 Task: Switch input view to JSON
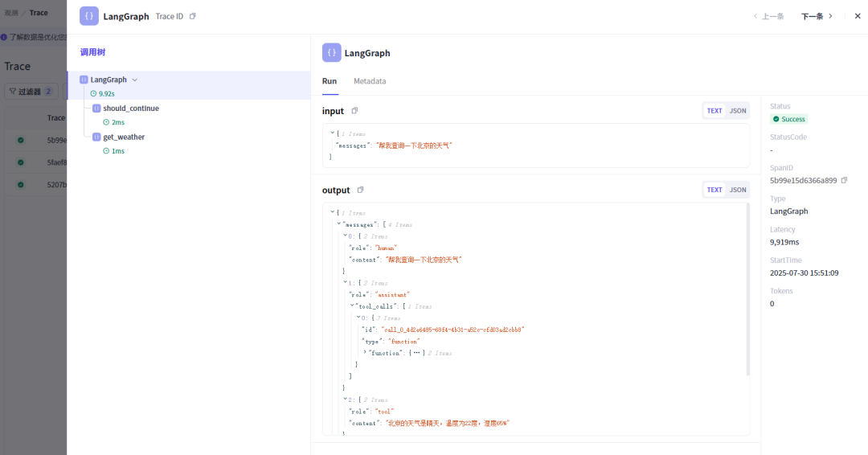[x=737, y=111]
